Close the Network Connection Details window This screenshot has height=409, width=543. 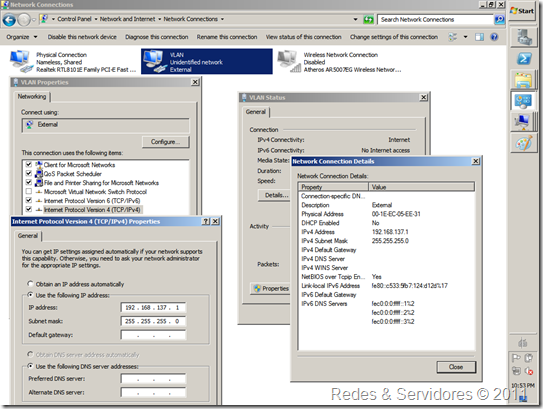476,161
